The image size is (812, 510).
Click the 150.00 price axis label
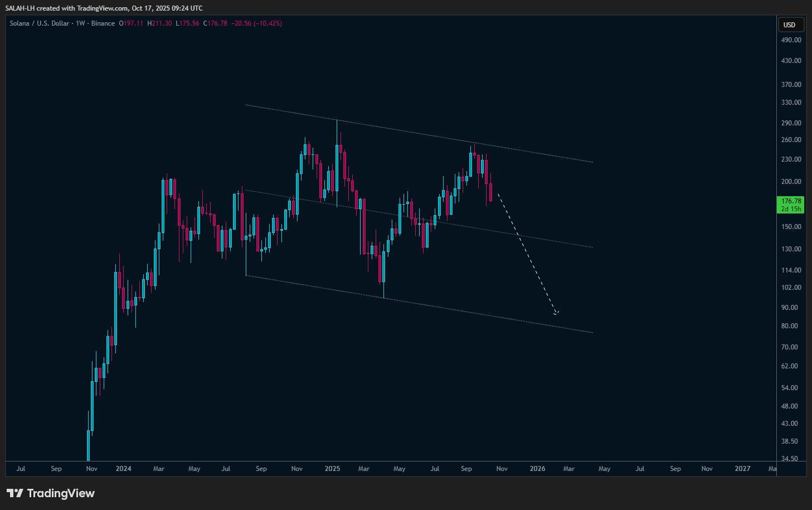coord(791,227)
